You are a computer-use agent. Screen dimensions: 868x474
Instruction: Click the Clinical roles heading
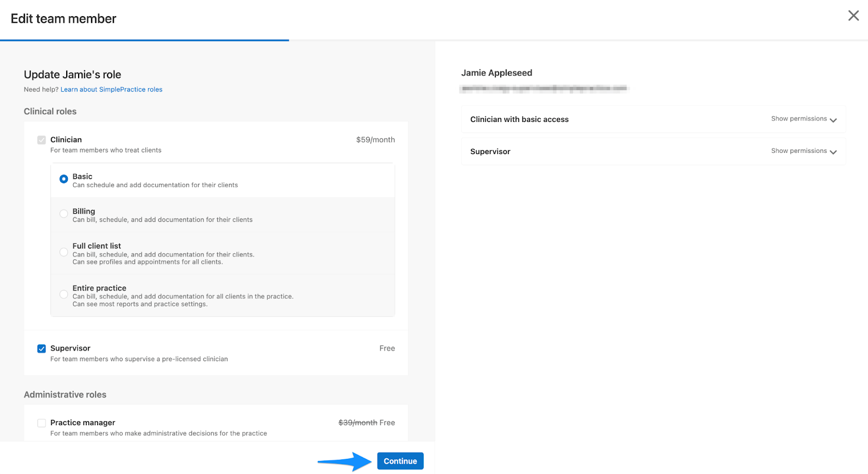point(50,111)
